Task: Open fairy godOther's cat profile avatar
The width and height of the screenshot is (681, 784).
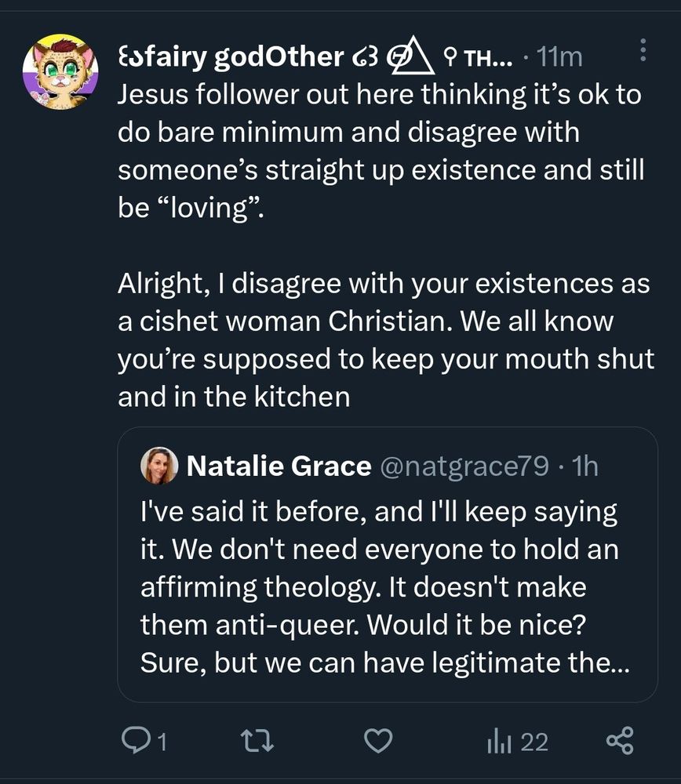Action: 55,71
